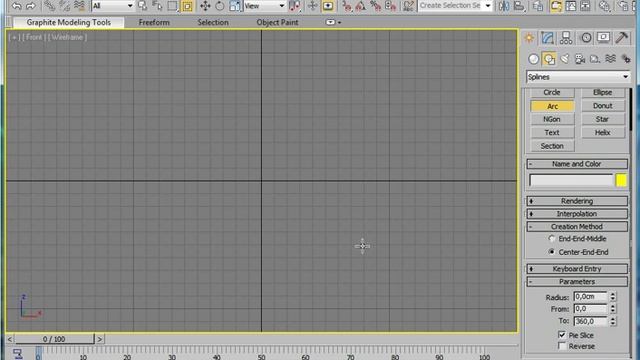Open the Splines object type dropdown

click(578, 77)
